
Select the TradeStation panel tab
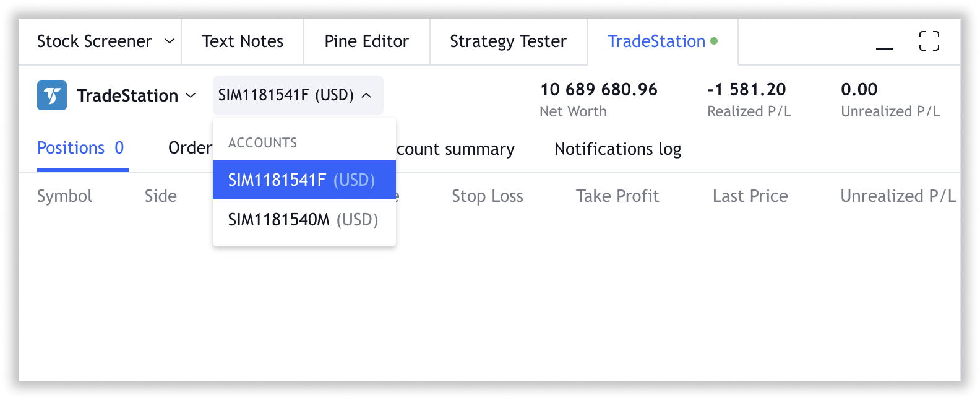pyautogui.click(x=656, y=41)
